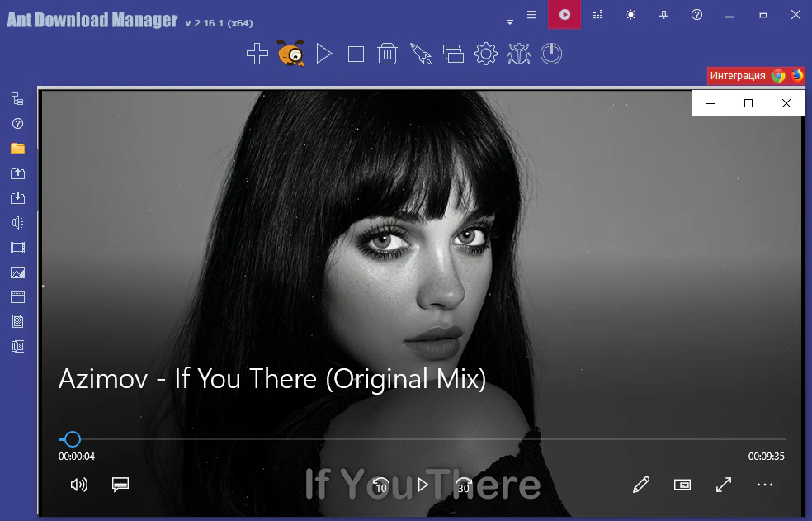Play the track with center play button
The width and height of the screenshot is (812, 521).
[423, 485]
